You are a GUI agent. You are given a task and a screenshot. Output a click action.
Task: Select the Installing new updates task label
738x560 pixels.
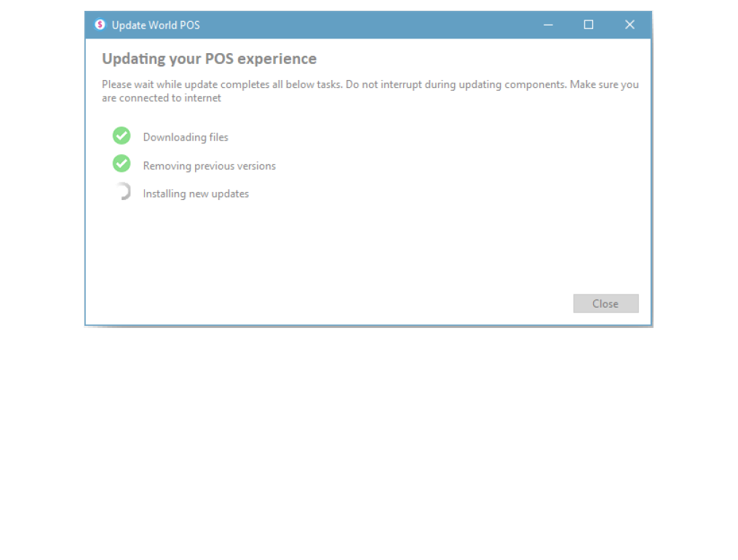tap(196, 193)
